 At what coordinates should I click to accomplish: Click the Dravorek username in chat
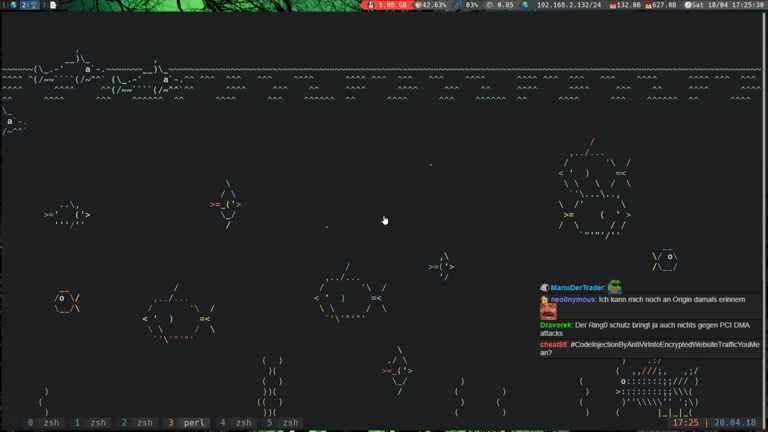tap(556, 325)
